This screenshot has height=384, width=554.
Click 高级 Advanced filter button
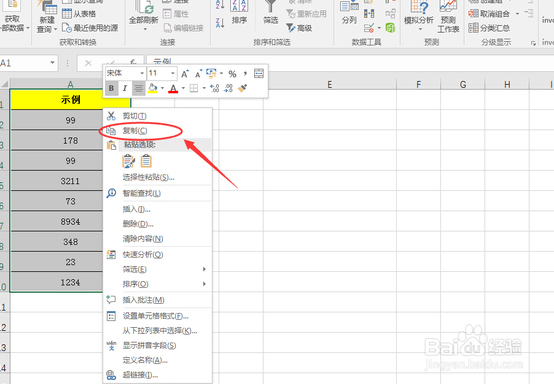[x=300, y=28]
